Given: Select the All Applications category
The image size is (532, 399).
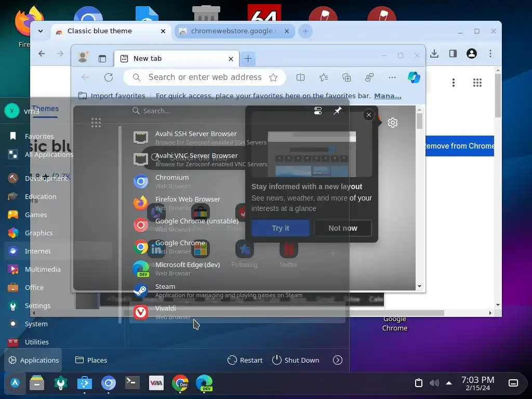Looking at the screenshot, I should point(58,154).
